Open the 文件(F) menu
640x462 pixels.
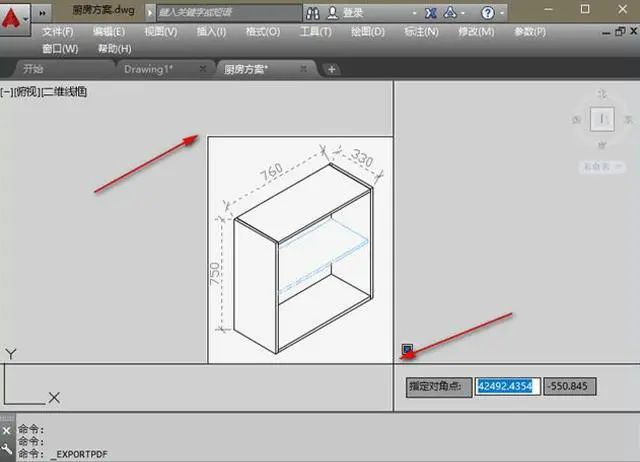tap(58, 31)
